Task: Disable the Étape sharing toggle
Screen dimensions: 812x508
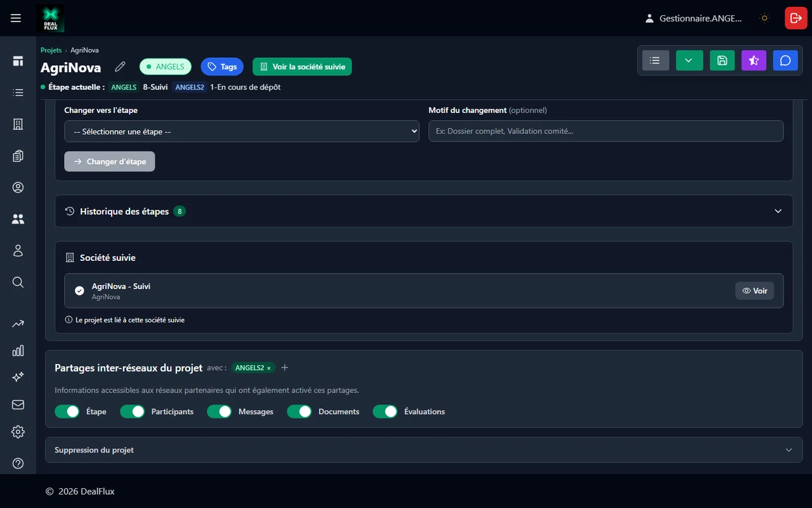Action: (67, 411)
